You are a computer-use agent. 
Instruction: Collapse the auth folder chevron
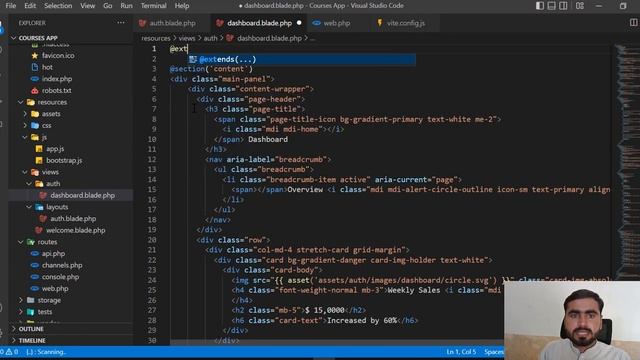click(29, 184)
